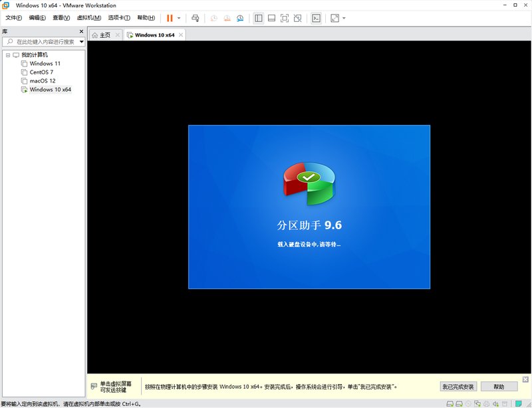This screenshot has width=532, height=408.
Task: Open the snapshot manager wrench-clock icon
Action: coord(240,18)
